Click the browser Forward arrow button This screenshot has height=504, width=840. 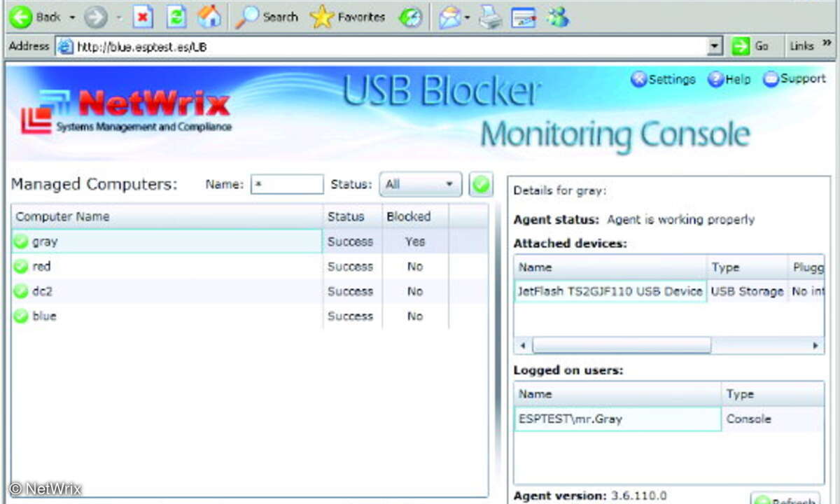point(96,17)
